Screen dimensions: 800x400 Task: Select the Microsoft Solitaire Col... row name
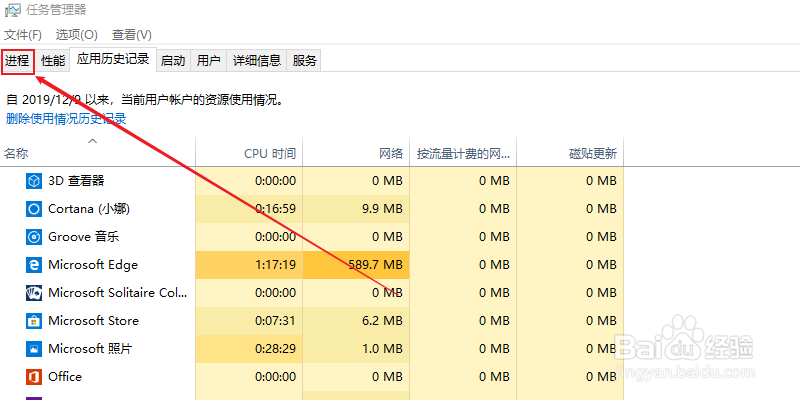coord(118,293)
